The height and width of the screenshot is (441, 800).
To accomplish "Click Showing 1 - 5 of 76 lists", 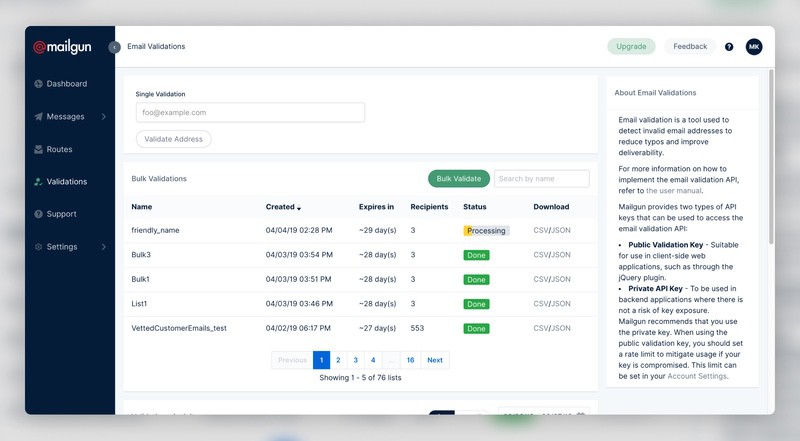I will pos(360,378).
